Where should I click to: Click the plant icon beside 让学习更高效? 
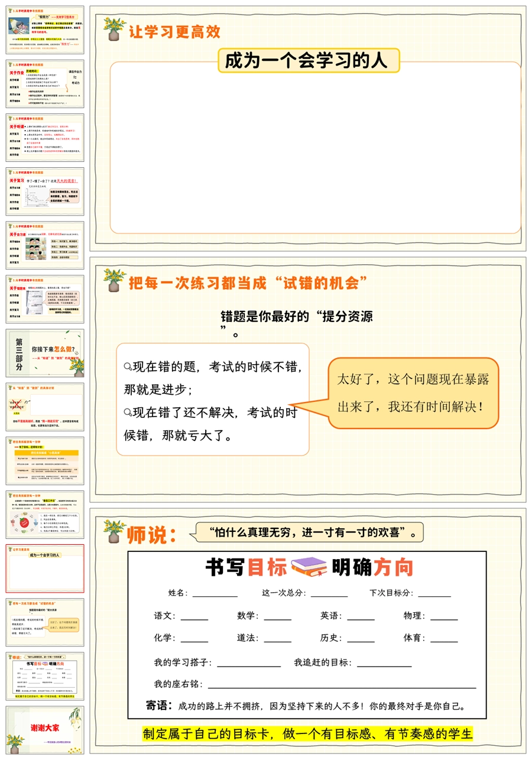pyautogui.click(x=113, y=29)
